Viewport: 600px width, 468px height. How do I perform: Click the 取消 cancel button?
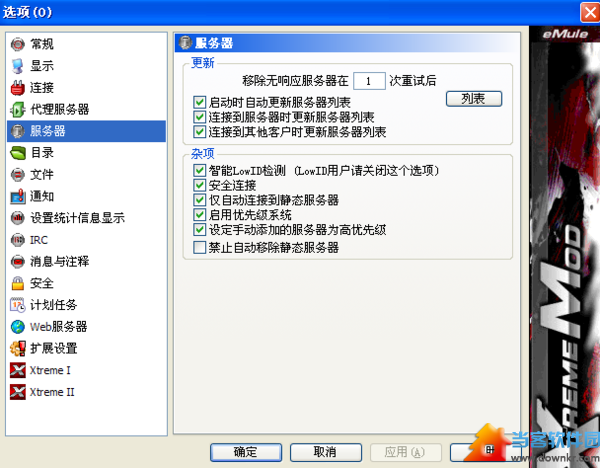click(x=326, y=452)
